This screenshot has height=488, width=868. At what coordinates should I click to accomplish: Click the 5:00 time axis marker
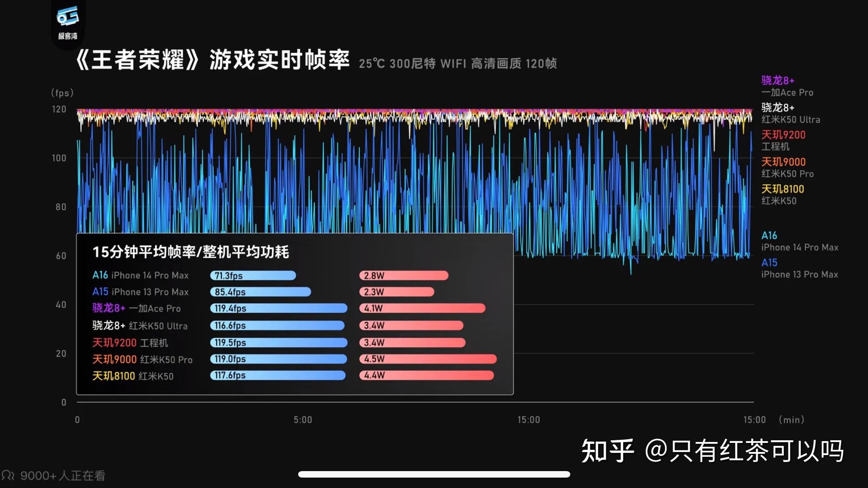(302, 419)
